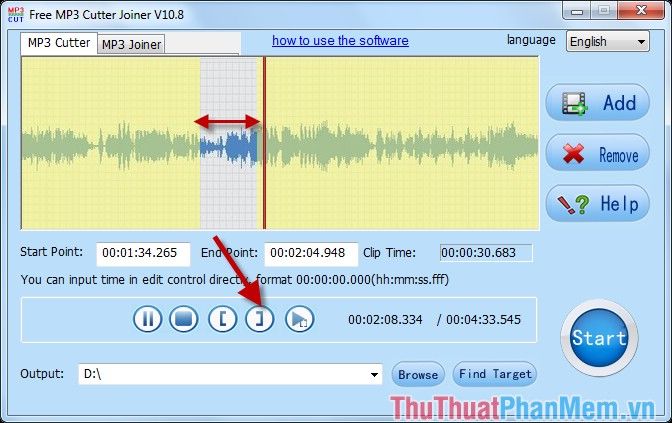Stop playback with the square stop button
This screenshot has height=423, width=672.
184,319
